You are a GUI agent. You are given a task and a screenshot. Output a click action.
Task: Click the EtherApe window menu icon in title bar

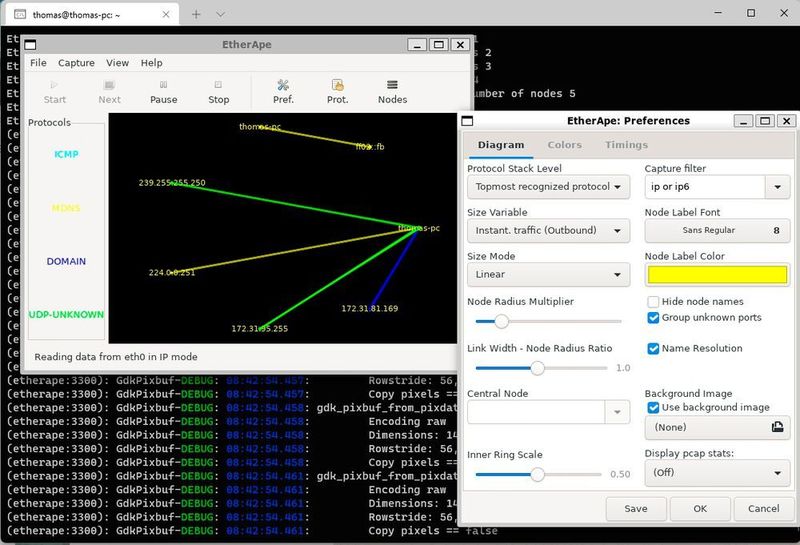[x=30, y=44]
